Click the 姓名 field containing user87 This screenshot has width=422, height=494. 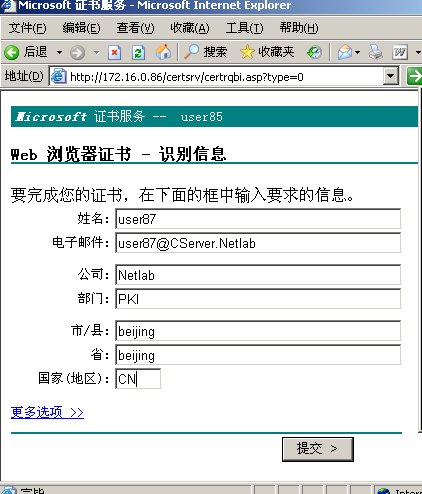coord(258,219)
